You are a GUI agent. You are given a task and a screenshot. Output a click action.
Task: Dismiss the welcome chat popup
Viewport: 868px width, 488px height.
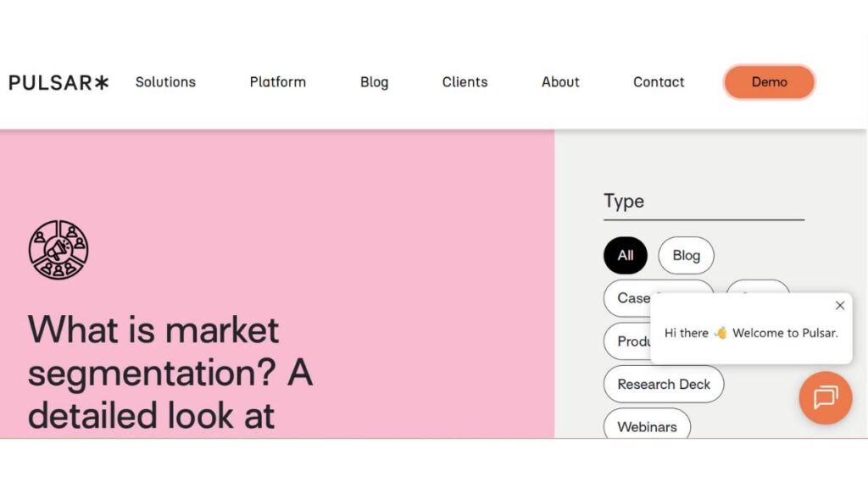point(840,305)
